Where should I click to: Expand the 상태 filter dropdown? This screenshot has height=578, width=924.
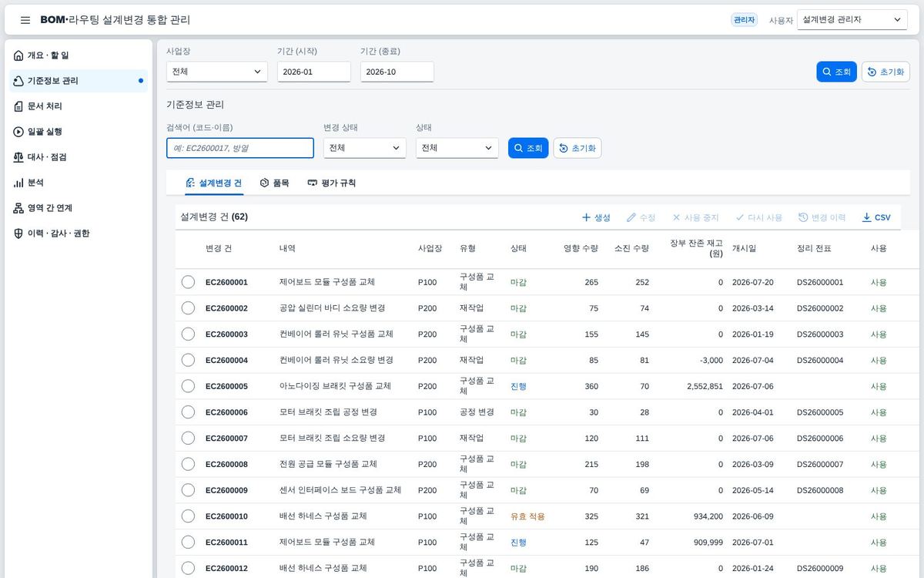pos(457,148)
